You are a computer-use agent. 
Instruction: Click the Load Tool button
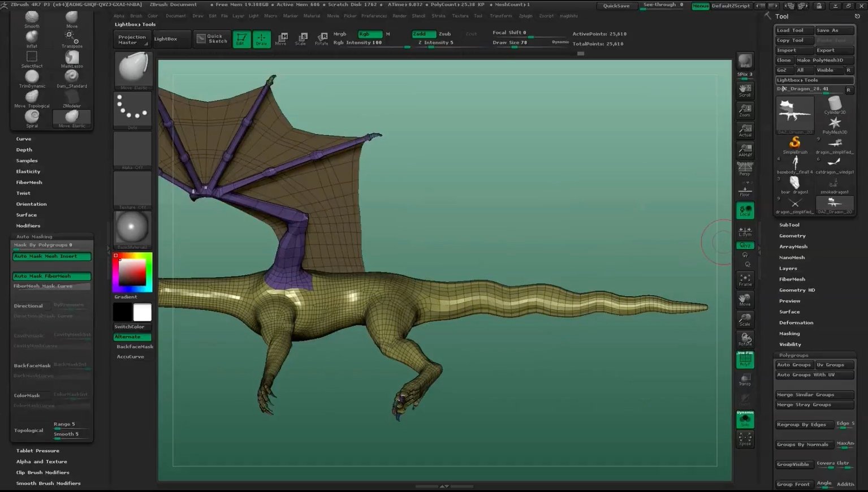point(794,31)
